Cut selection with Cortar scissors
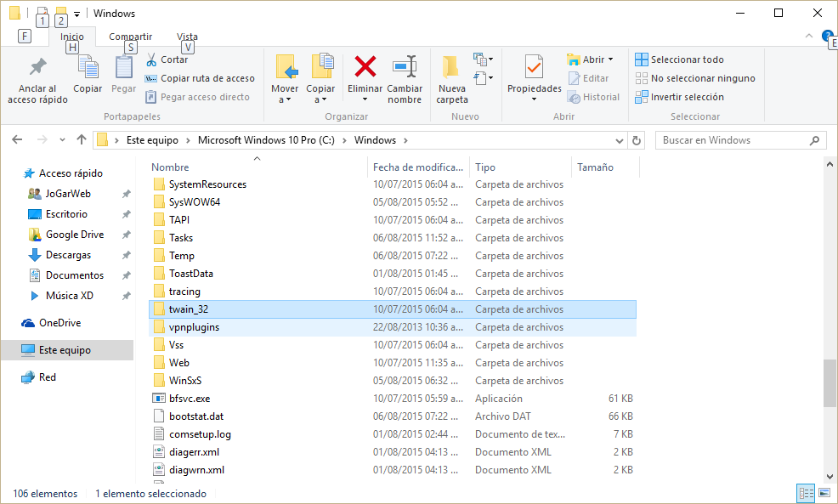This screenshot has height=504, width=838. coord(167,59)
